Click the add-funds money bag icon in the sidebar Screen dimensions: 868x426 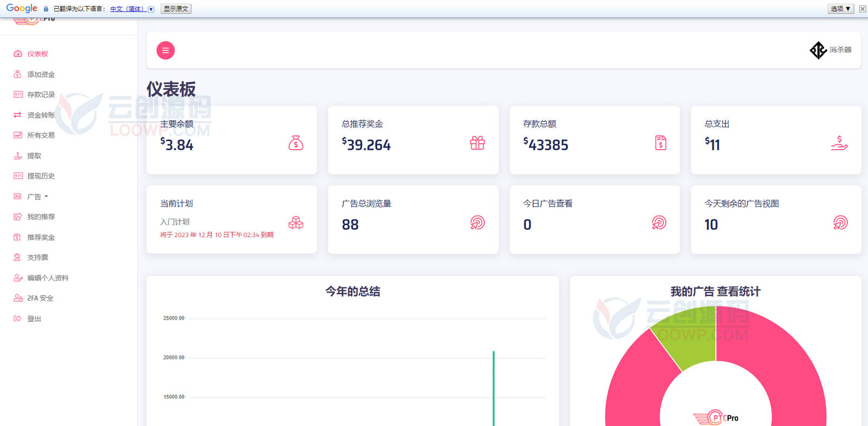pos(17,74)
